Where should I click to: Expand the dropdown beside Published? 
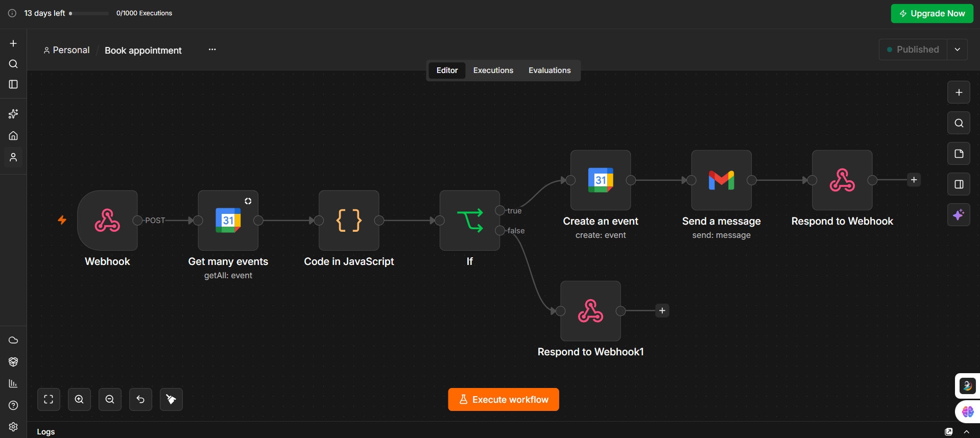958,50
